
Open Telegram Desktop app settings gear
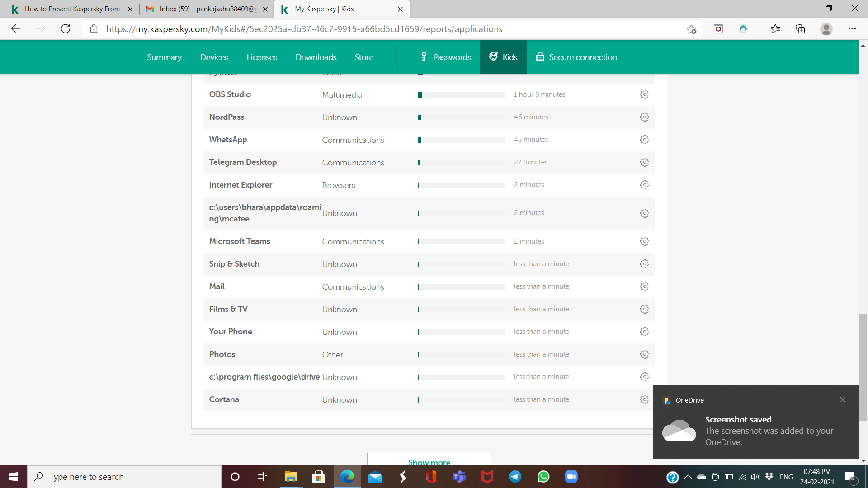click(x=644, y=162)
